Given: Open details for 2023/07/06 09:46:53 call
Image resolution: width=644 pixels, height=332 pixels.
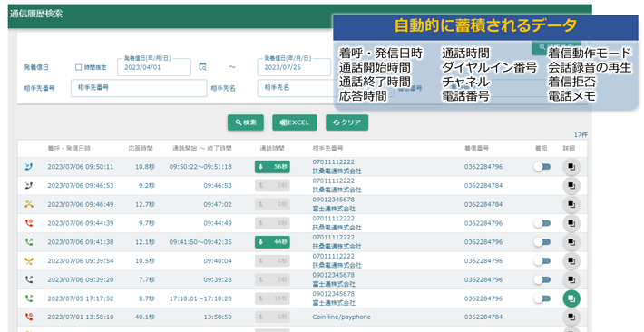Looking at the screenshot, I should 571,186.
